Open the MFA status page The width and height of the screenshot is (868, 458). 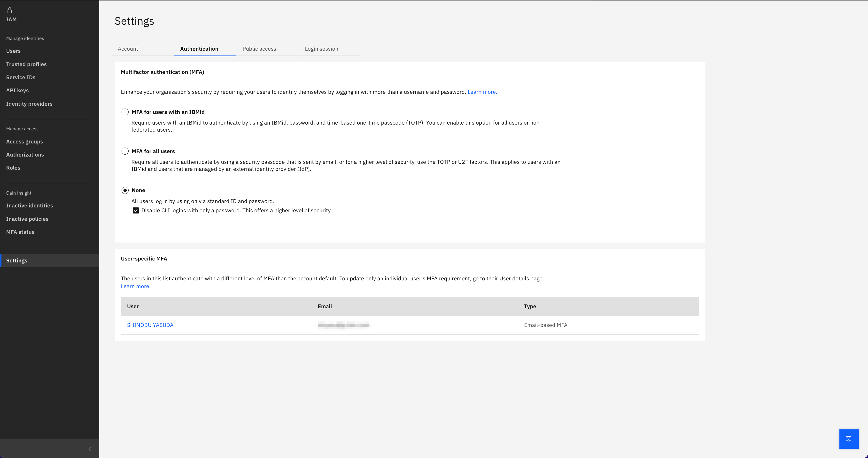coord(20,232)
